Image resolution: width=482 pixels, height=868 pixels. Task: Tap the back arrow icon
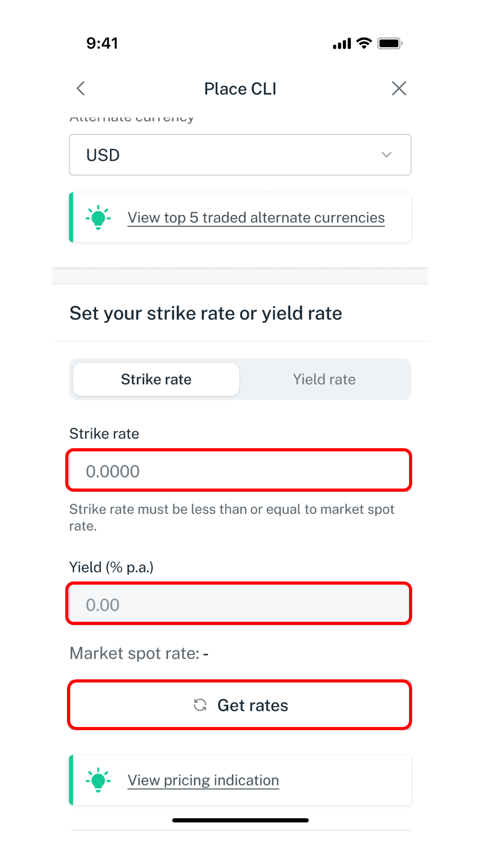tap(81, 88)
